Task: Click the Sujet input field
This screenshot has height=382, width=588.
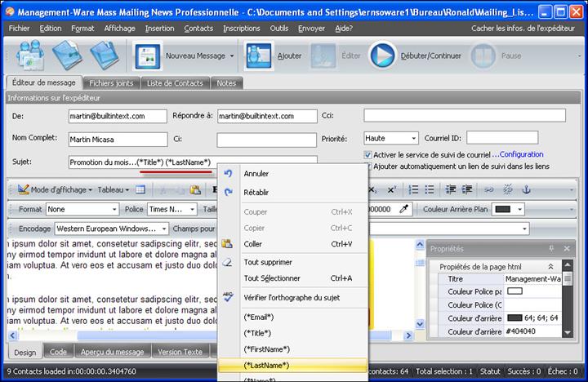Action: pos(193,162)
